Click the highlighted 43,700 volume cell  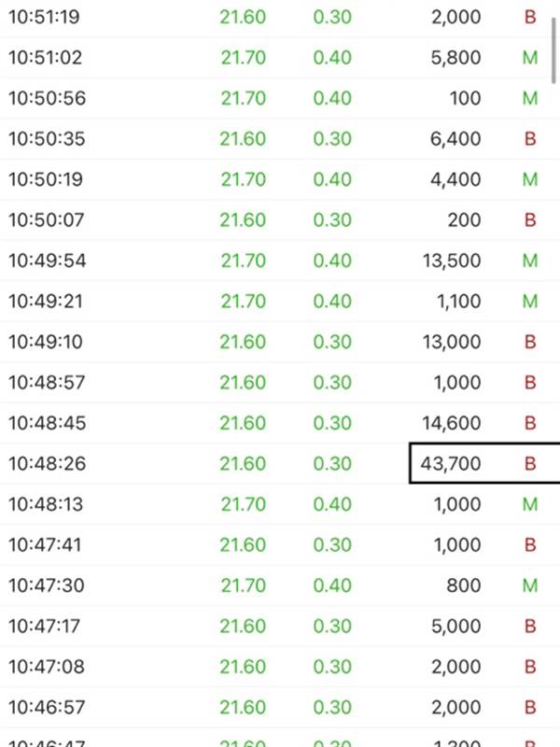click(484, 463)
